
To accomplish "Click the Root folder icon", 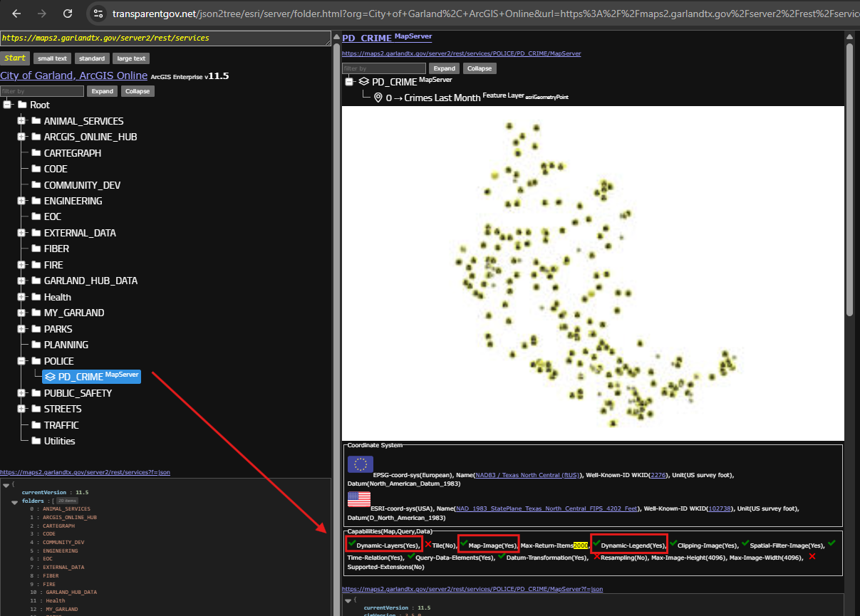I will tap(22, 105).
